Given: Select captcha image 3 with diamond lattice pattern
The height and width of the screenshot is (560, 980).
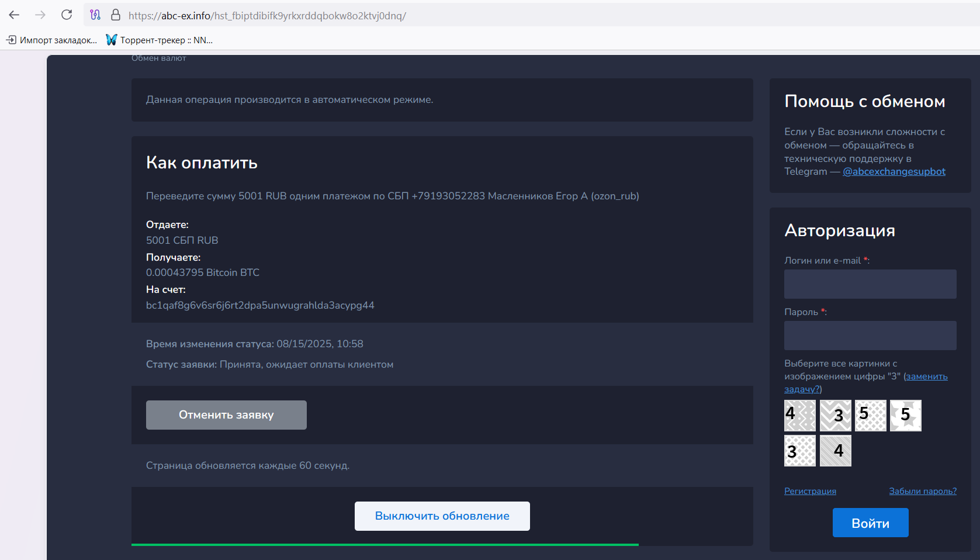Looking at the screenshot, I should click(800, 451).
